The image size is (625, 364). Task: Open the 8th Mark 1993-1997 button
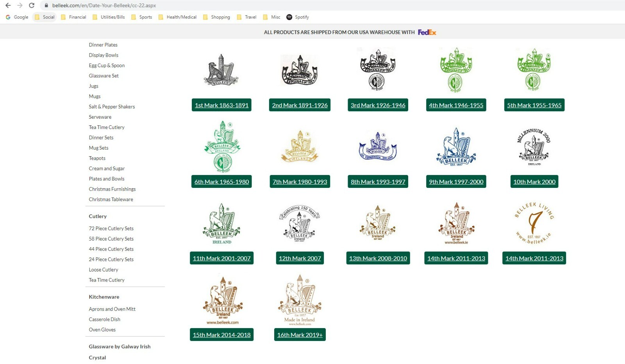378,182
